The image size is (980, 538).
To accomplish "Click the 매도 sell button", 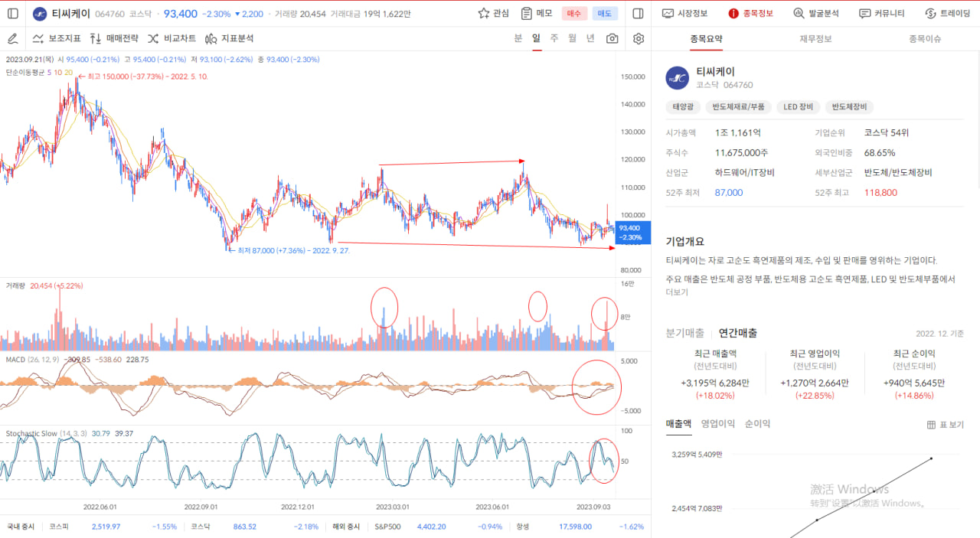I will [x=605, y=14].
